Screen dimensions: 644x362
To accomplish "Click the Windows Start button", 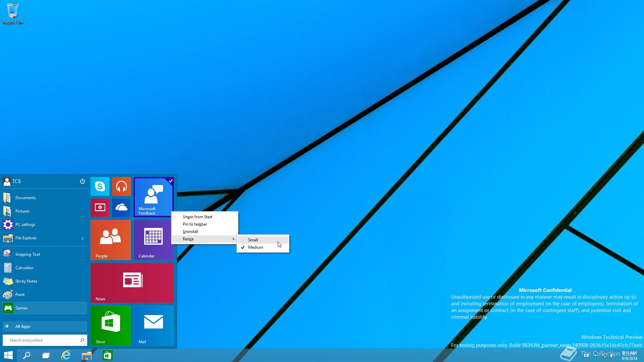I will 8,355.
